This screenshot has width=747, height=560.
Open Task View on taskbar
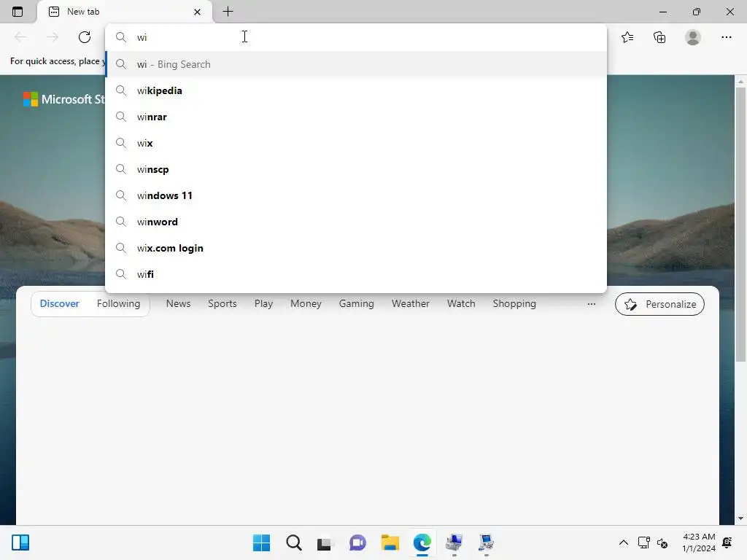coord(325,542)
